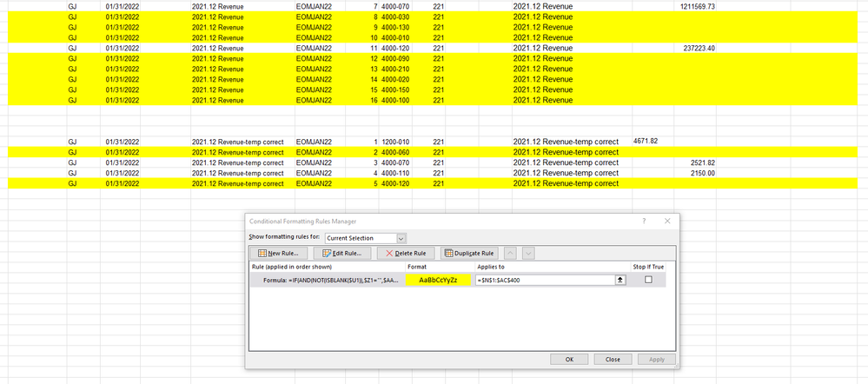The height and width of the screenshot is (384, 868).
Task: Select account cell 4000-210
Action: click(x=396, y=70)
